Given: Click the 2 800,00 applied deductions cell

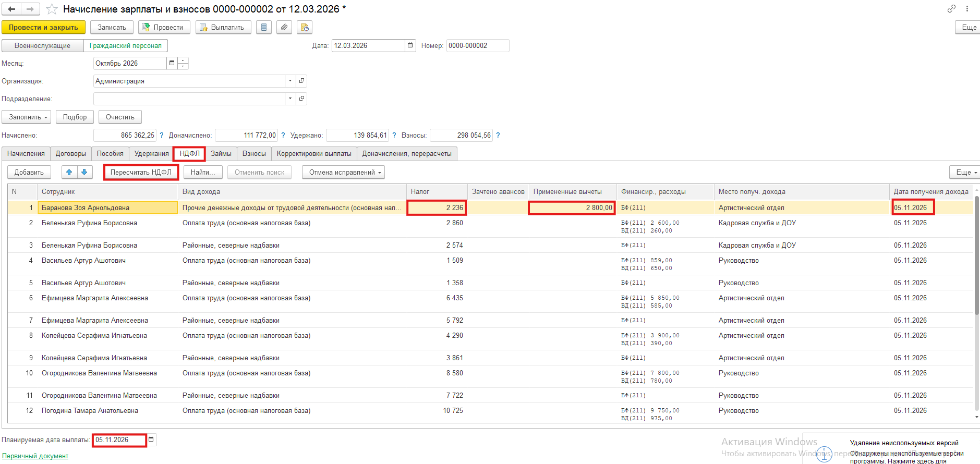Looking at the screenshot, I should (572, 207).
